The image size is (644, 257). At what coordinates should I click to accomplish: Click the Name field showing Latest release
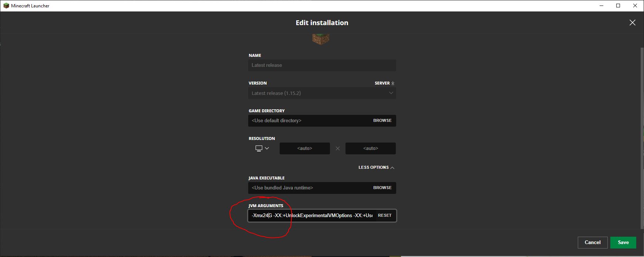(322, 65)
